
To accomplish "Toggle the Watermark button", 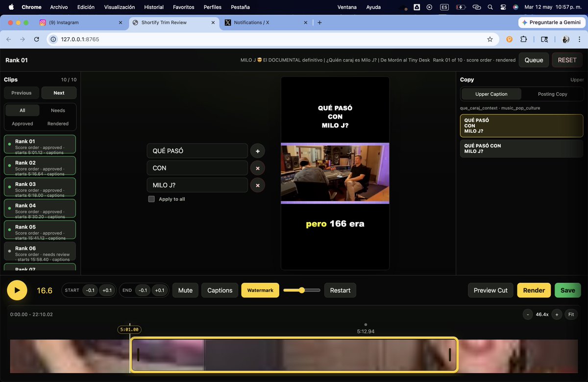I will pyautogui.click(x=260, y=290).
